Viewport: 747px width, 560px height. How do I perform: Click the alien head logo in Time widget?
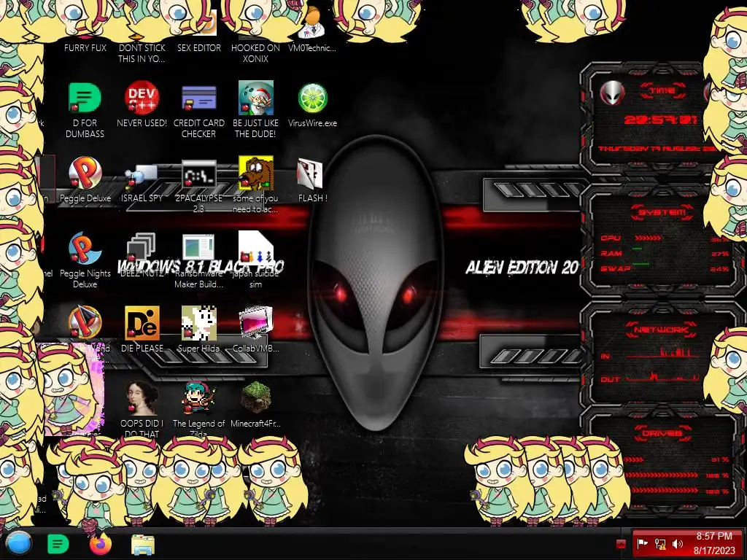pyautogui.click(x=612, y=93)
